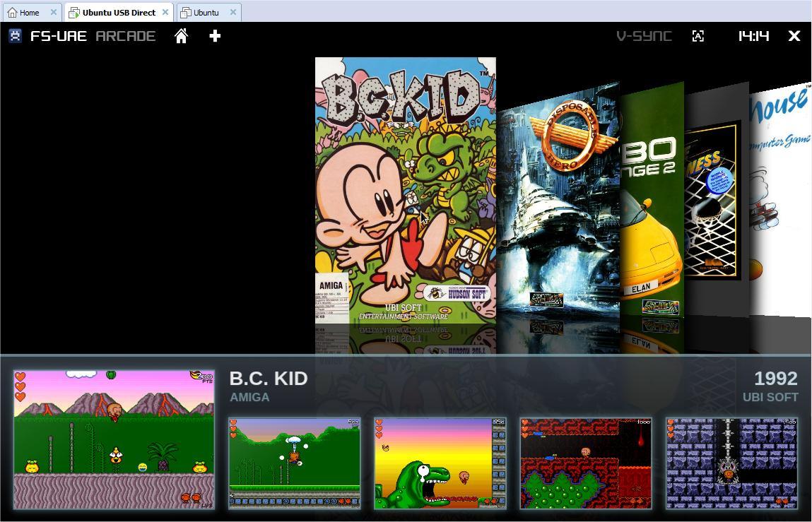Open the large volcano level screenshot
The height and width of the screenshot is (522, 812).
coord(114,439)
